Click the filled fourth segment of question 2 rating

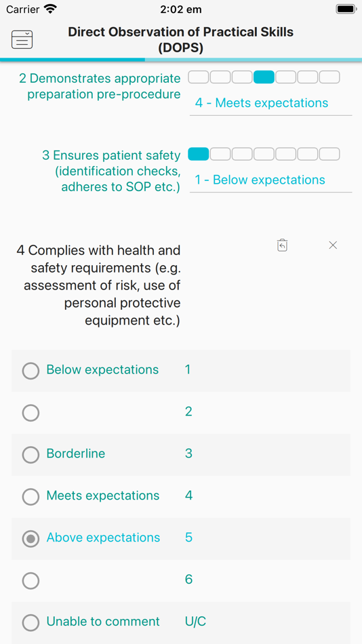264,77
